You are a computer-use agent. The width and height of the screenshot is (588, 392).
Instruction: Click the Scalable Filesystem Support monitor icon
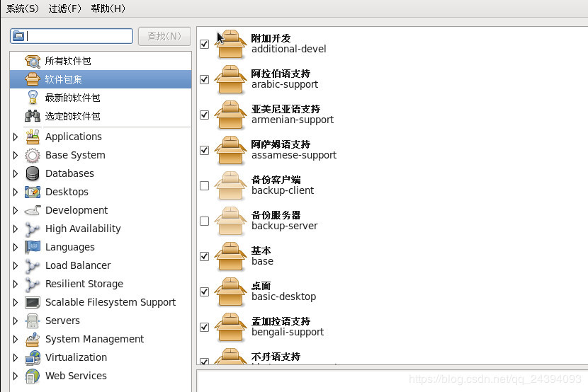pos(33,302)
